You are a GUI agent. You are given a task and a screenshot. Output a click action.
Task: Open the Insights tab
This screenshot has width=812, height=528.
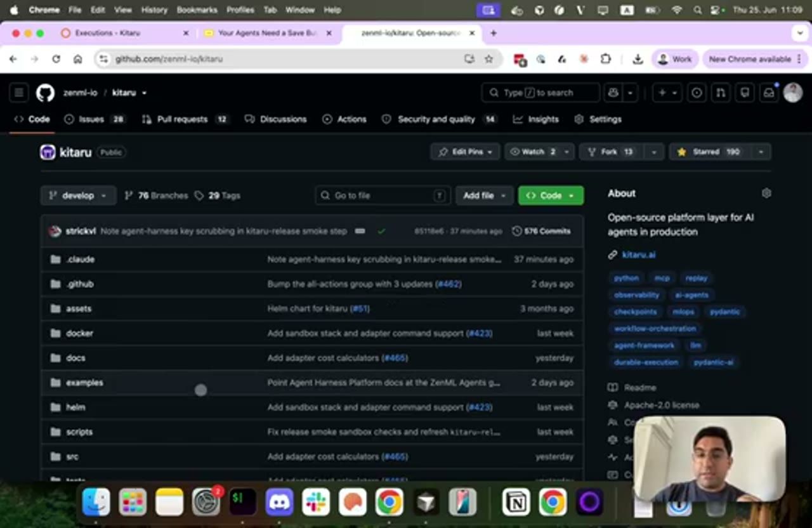point(537,119)
